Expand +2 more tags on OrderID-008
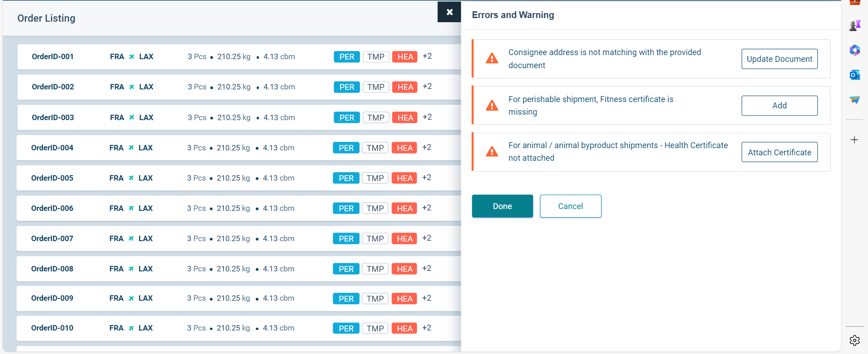The image size is (868, 354). pos(427,269)
